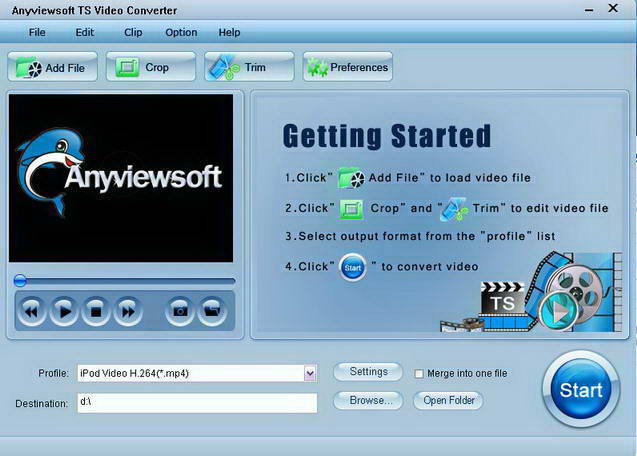The width and height of the screenshot is (637, 456).
Task: Click the big blue Start button
Action: click(x=581, y=389)
